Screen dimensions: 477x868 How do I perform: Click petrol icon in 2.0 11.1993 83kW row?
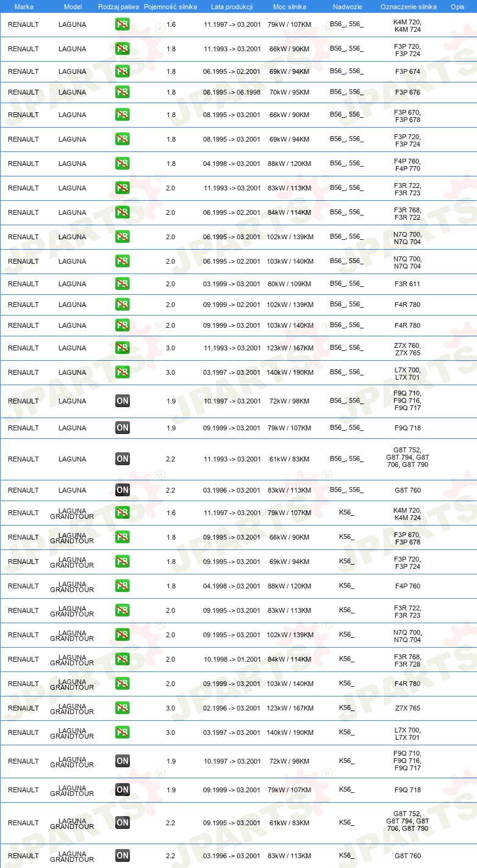pyautogui.click(x=123, y=188)
